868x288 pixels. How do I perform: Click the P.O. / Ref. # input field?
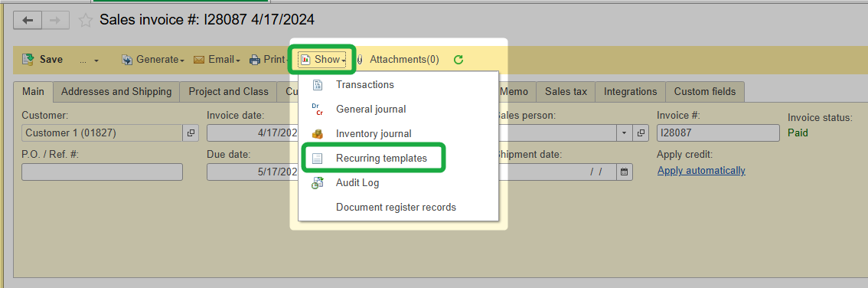click(102, 172)
